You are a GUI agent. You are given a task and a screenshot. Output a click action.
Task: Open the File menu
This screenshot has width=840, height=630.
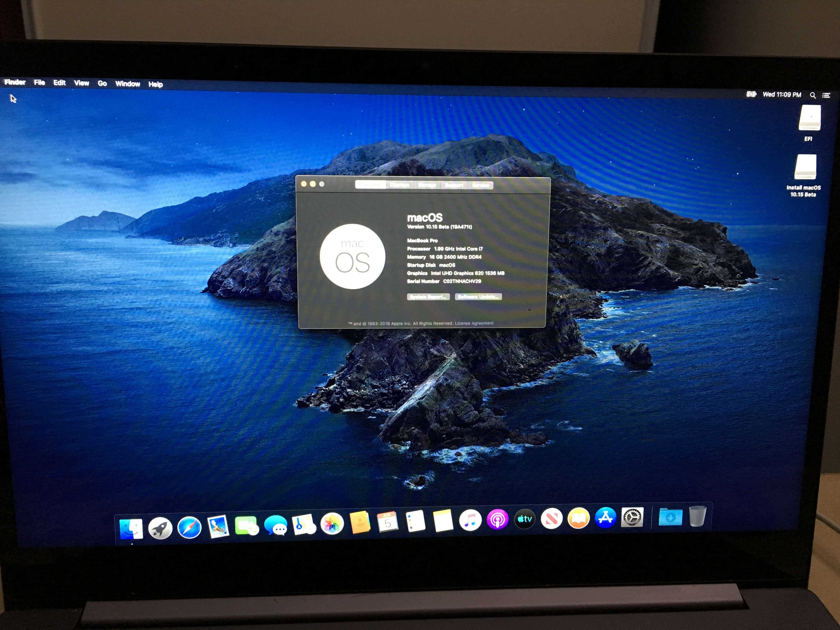pos(40,82)
